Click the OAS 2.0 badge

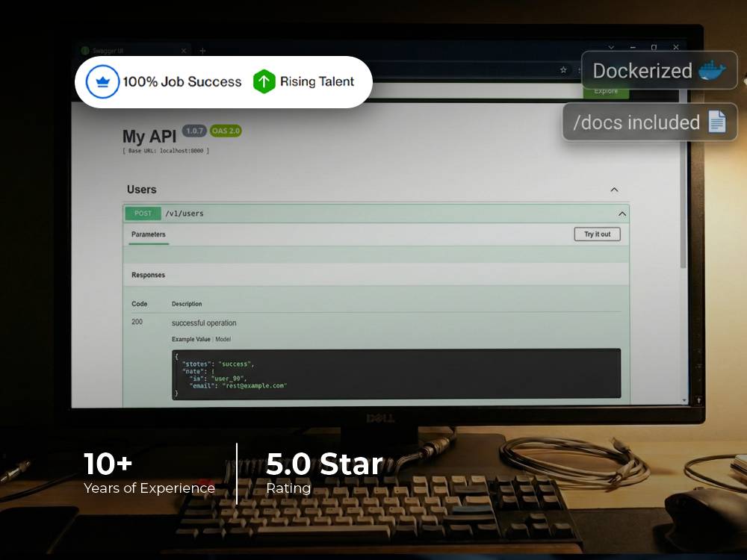(x=226, y=131)
